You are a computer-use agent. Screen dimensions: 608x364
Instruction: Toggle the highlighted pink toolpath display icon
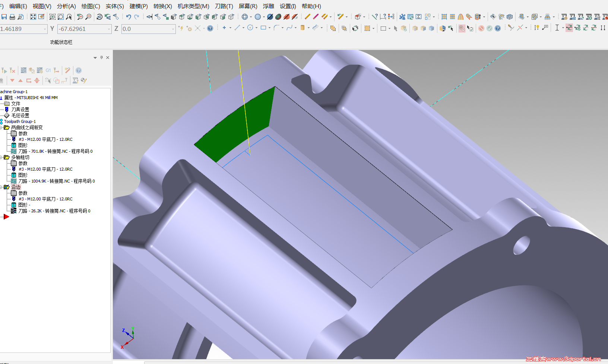pyautogui.click(x=569, y=28)
